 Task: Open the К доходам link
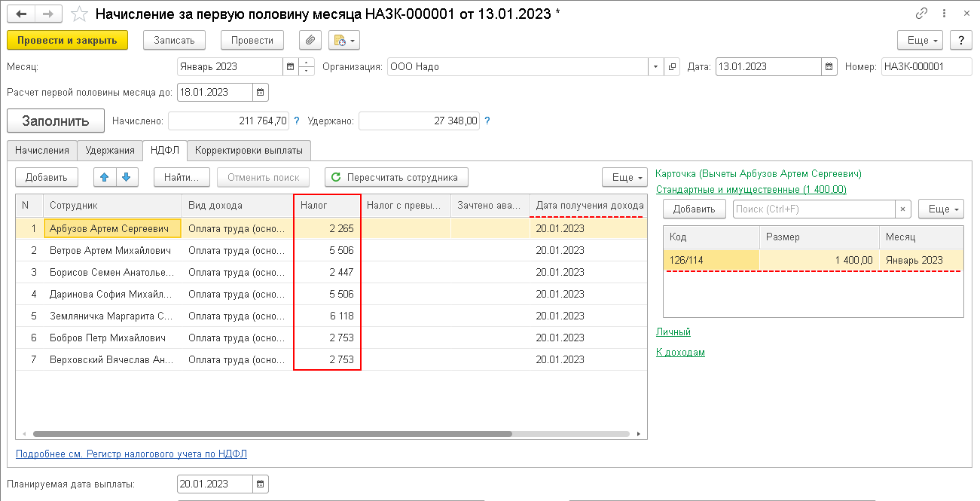pyautogui.click(x=680, y=353)
